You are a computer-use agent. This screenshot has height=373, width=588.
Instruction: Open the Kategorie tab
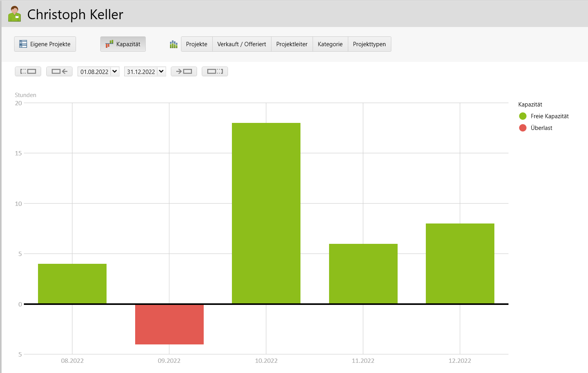click(x=330, y=44)
